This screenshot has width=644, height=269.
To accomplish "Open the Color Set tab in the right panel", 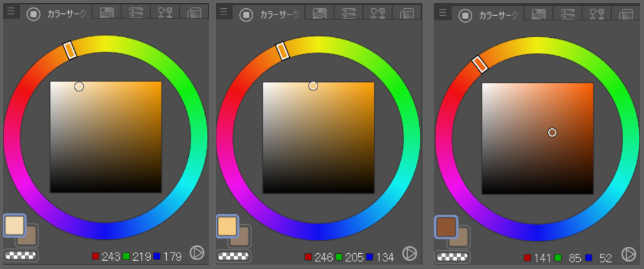I will [539, 13].
